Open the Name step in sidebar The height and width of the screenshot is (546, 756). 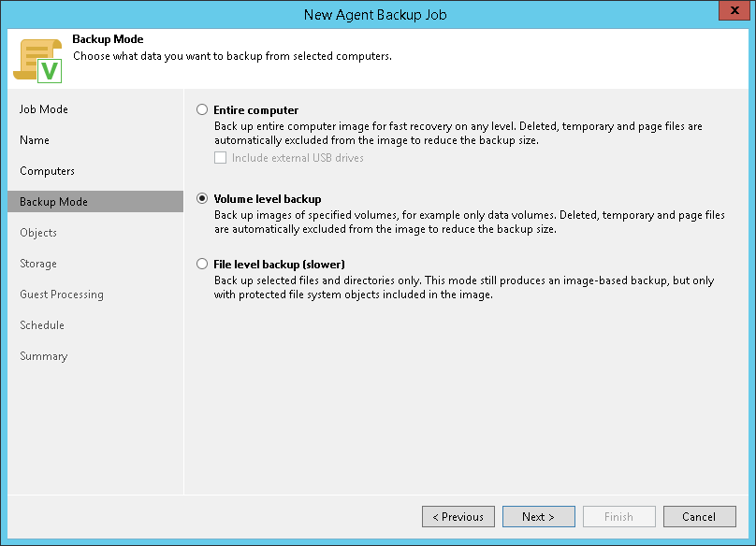35,140
